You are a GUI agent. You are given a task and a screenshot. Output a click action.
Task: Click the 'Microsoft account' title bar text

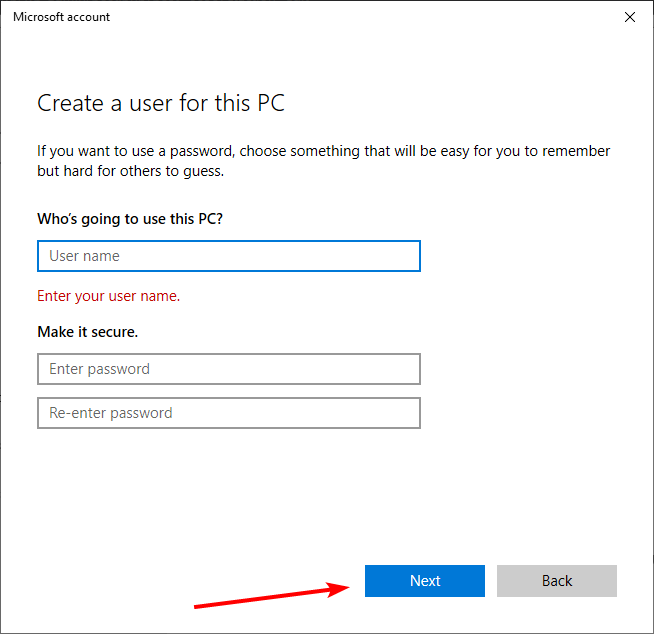(x=61, y=17)
